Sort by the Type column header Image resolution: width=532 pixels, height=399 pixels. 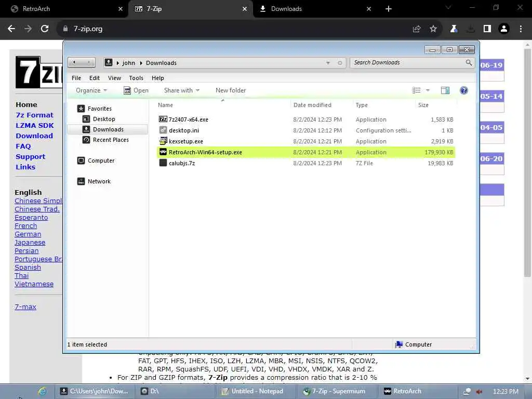[x=384, y=105]
